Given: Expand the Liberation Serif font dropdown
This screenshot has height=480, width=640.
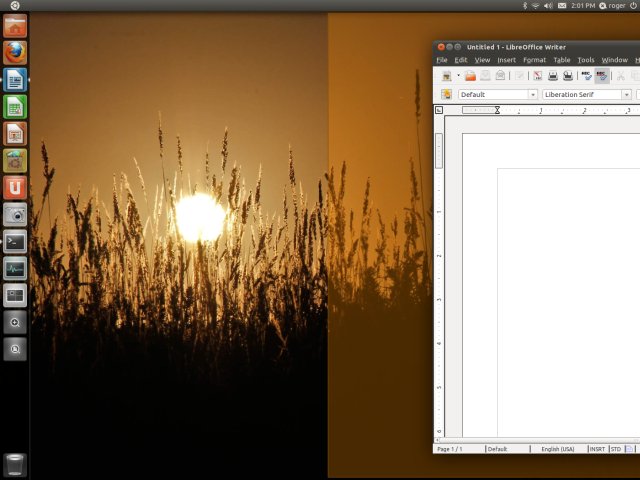Looking at the screenshot, I should click(x=626, y=95).
